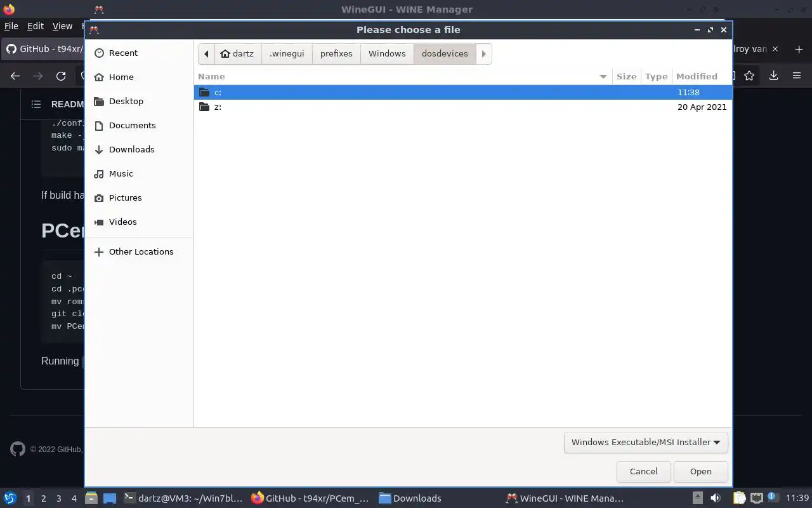Switch to workspace 1 in the pager
This screenshot has width=812, height=508.
[x=28, y=498]
